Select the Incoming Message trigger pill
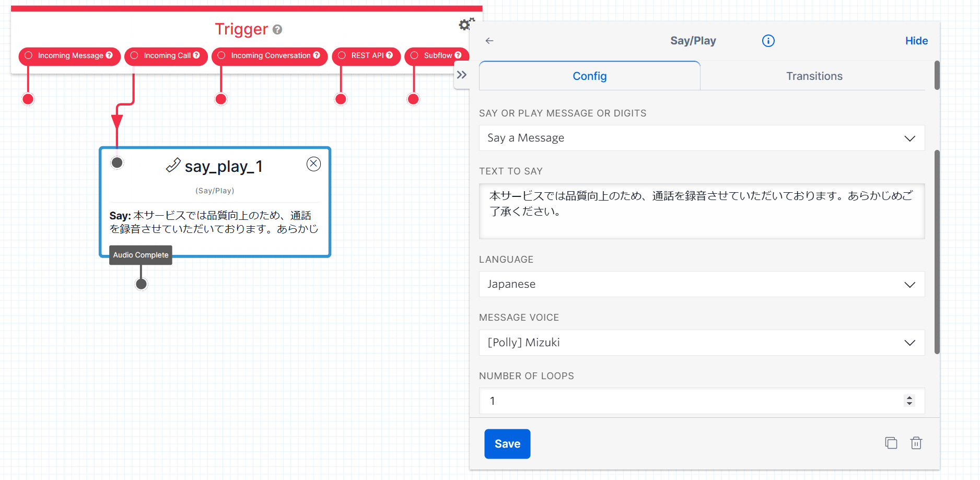Viewport: 980px width, 480px height. 69,56
